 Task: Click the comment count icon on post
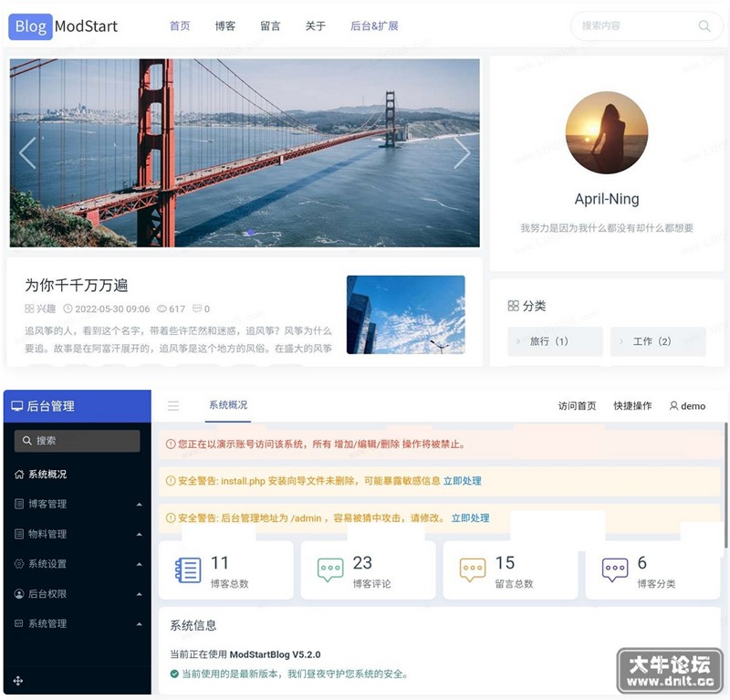[x=197, y=308]
